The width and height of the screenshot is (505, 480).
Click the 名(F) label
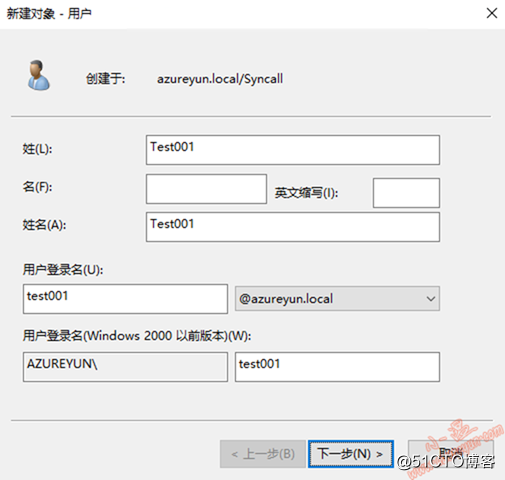coord(37,187)
